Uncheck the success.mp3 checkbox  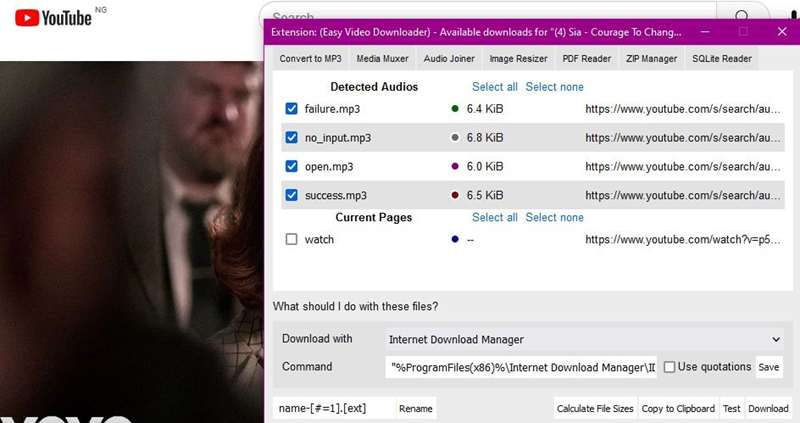[x=291, y=196]
